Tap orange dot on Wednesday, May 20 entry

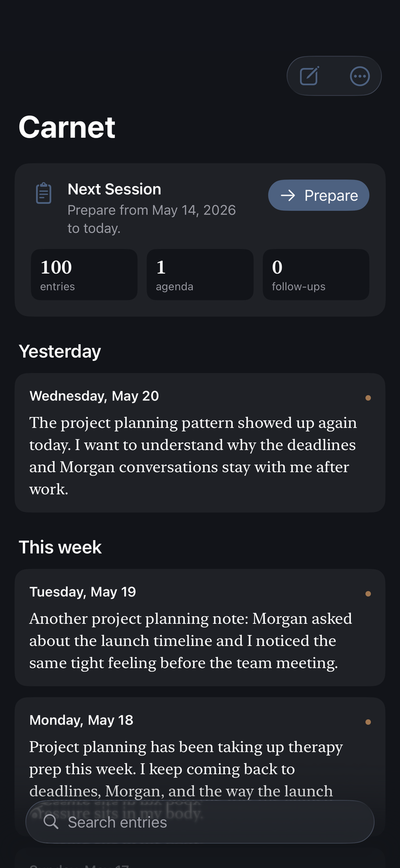click(368, 398)
